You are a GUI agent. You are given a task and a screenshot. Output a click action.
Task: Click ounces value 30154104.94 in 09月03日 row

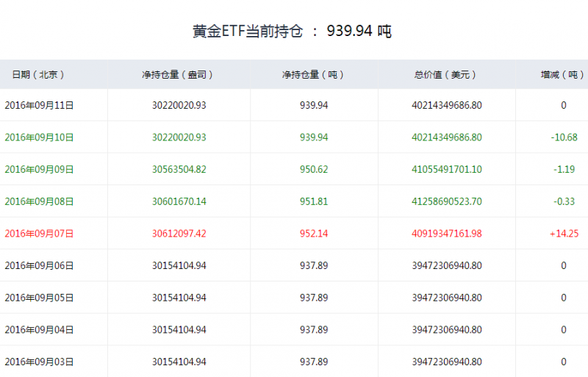tap(179, 362)
